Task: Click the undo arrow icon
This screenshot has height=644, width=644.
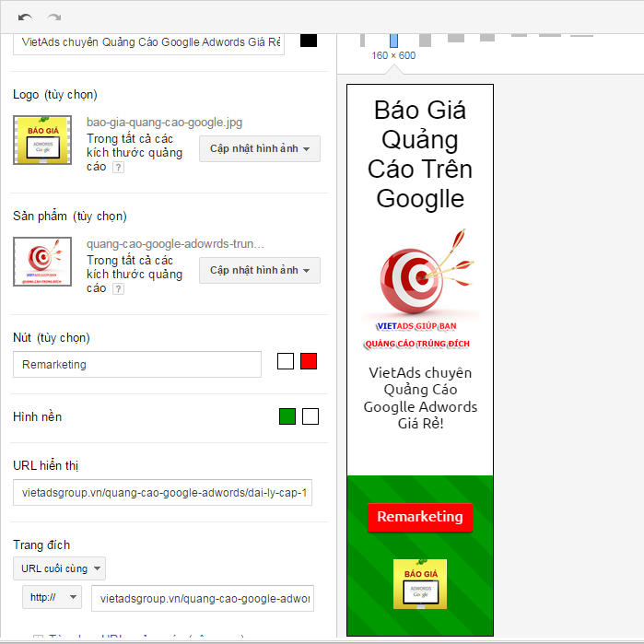Action: 25,17
